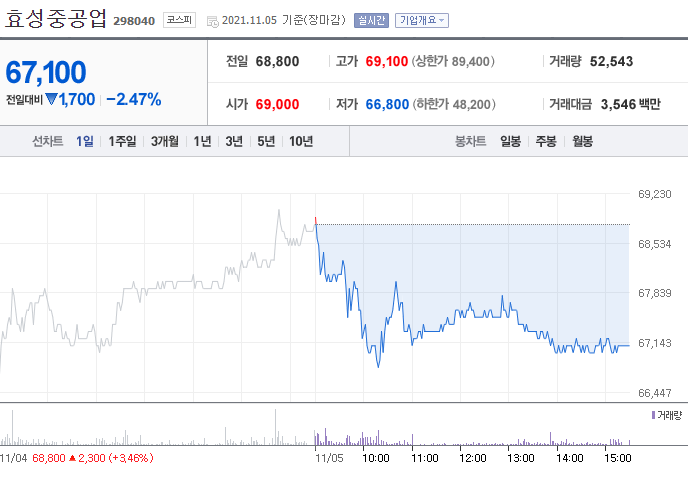Click the 거래량 value 52,543

pyautogui.click(x=611, y=61)
